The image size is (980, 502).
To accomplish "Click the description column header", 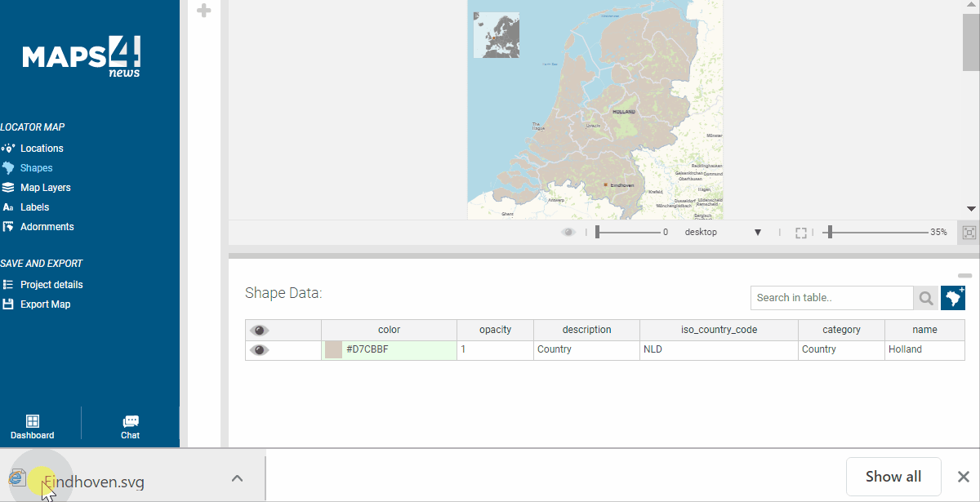I will point(586,330).
